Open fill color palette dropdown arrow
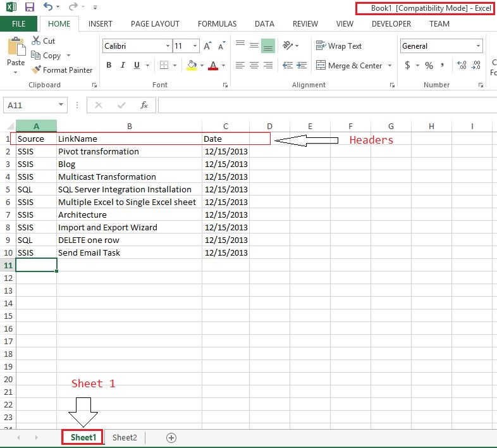This screenshot has height=448, width=497. tap(202, 65)
